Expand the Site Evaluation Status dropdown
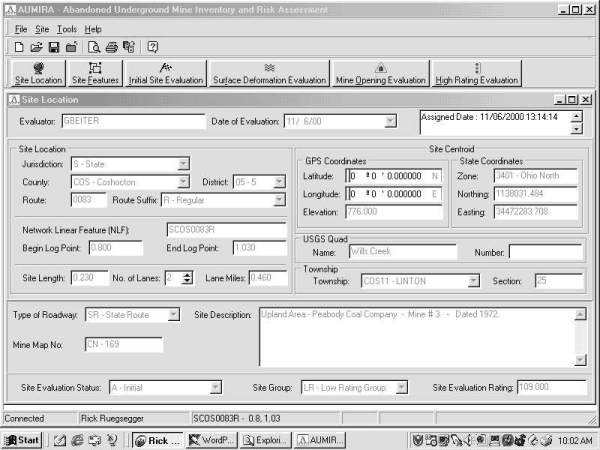The height and width of the screenshot is (450, 600). click(215, 387)
